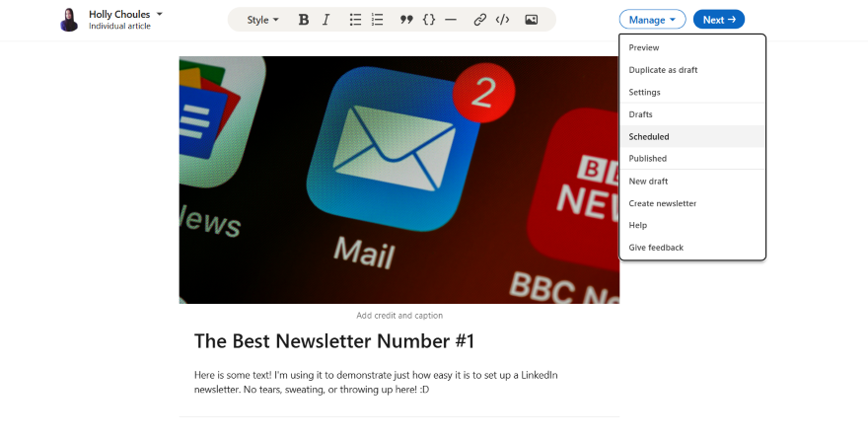
Task: Insert a block quote
Action: click(x=406, y=20)
